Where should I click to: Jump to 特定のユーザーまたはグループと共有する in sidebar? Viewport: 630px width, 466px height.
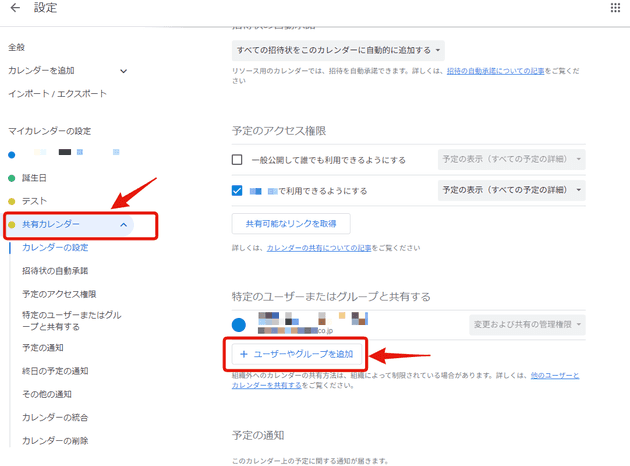point(72,321)
